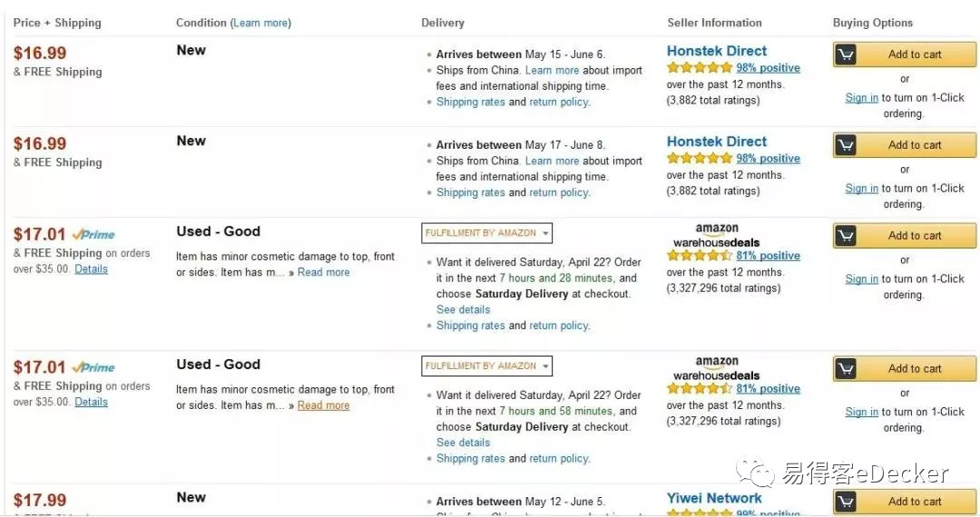Click star rating of second Warehouse Deals offer

700,389
